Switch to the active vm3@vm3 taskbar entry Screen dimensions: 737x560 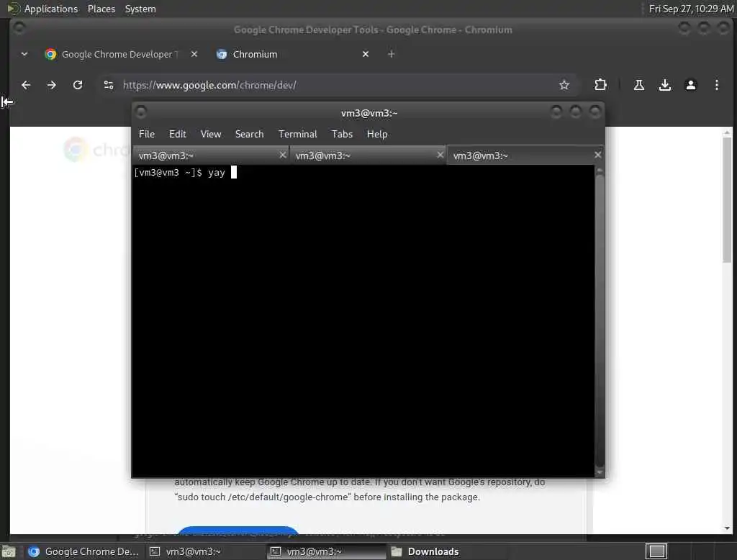326,551
